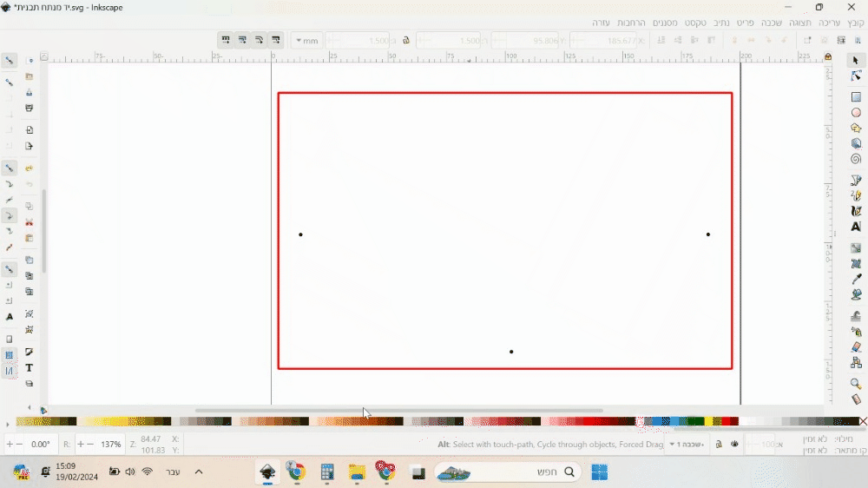This screenshot has width=868, height=488.
Task: Select the Tweak tool
Action: coord(856,316)
